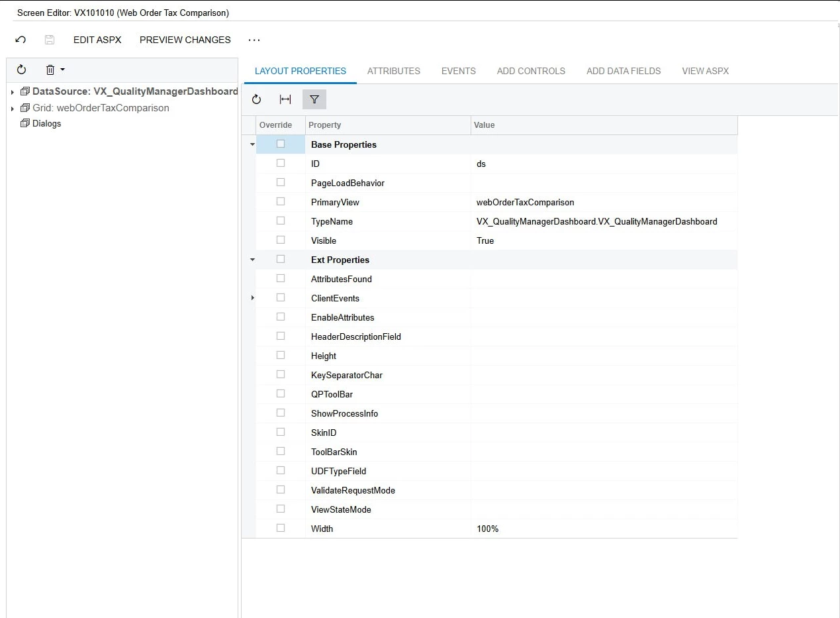This screenshot has height=618, width=840.
Task: Refresh the properties grid with the circular arrow icon
Action: point(257,99)
